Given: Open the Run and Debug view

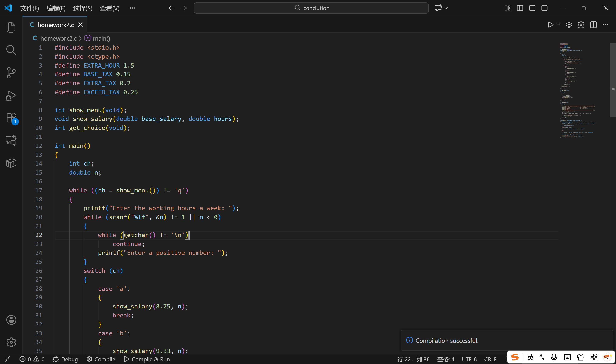Looking at the screenshot, I should tap(11, 96).
